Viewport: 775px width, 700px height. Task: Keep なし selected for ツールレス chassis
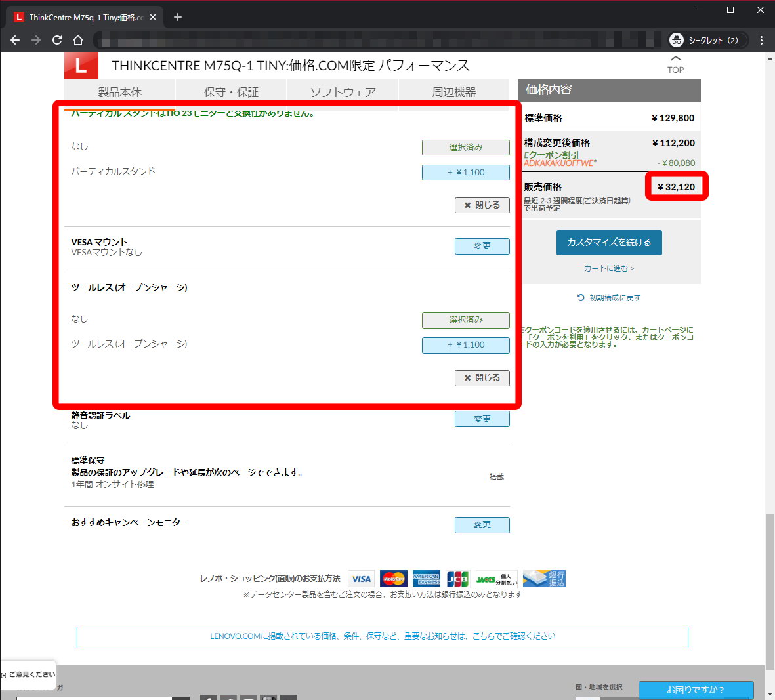[466, 320]
